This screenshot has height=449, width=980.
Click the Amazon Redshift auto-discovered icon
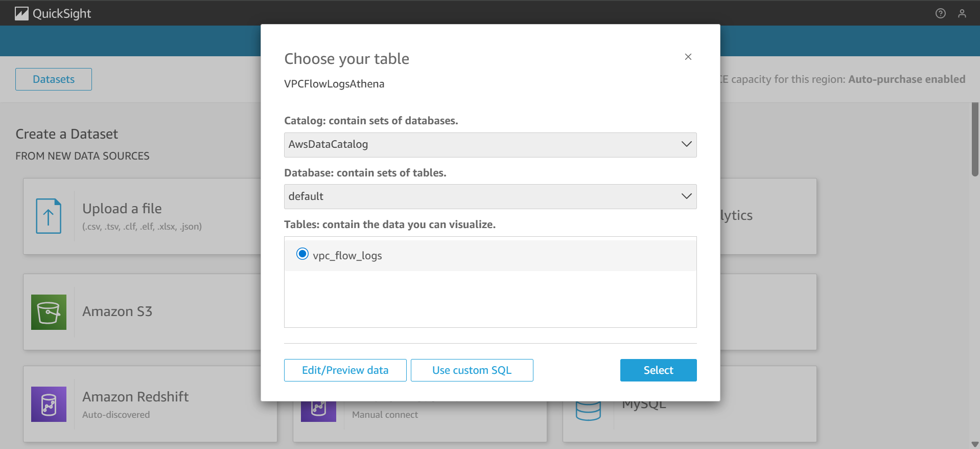click(x=49, y=404)
